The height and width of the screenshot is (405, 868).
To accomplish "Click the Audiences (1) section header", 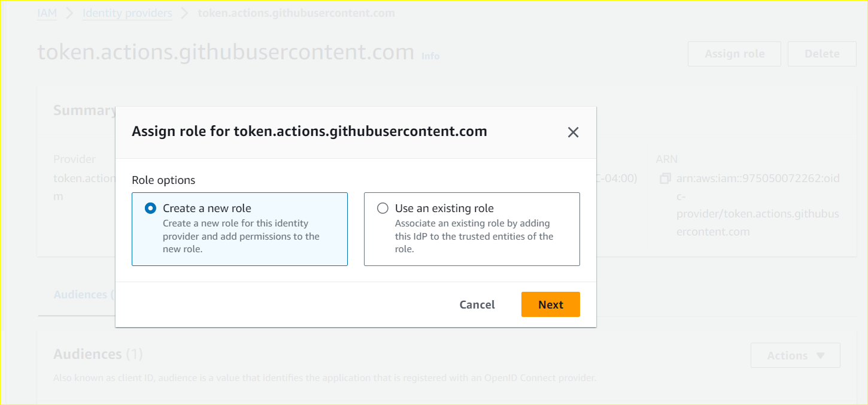I will point(98,353).
